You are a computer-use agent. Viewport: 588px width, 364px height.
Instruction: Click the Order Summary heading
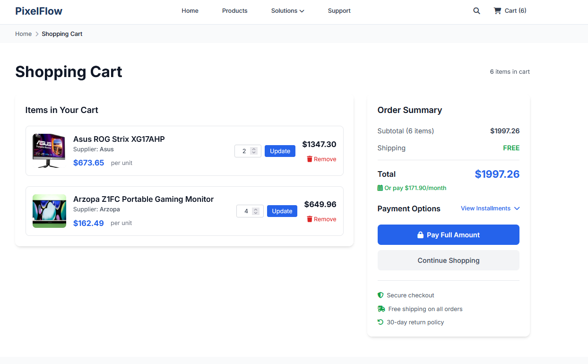(410, 110)
